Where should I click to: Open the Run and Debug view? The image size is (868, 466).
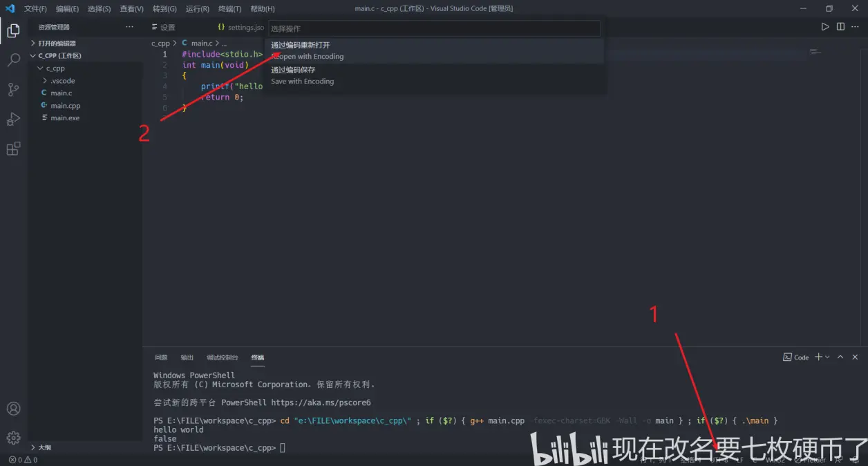click(13, 119)
